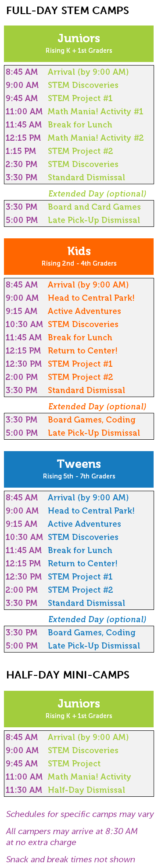Click the blue Tweens camp banner
Image resolution: width=158 pixels, height=868 pixels.
click(x=79, y=469)
